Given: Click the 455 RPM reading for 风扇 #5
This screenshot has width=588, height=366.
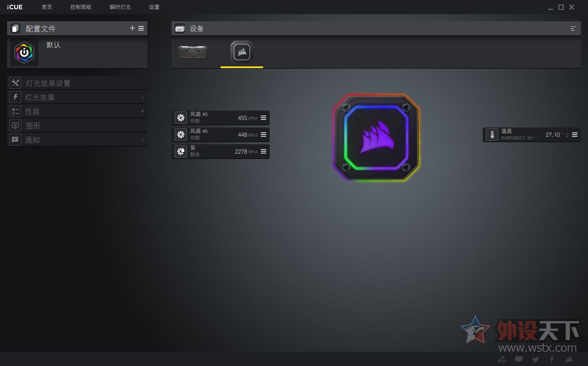Looking at the screenshot, I should pyautogui.click(x=248, y=118).
